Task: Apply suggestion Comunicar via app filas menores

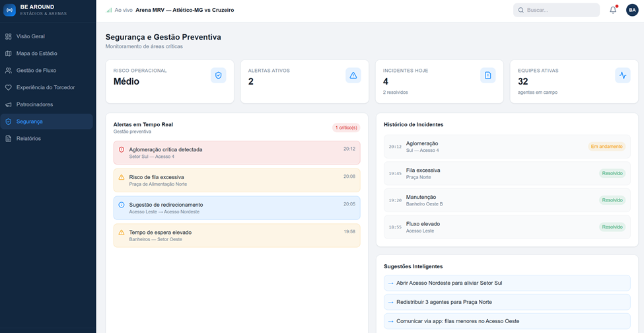Action: click(507, 320)
